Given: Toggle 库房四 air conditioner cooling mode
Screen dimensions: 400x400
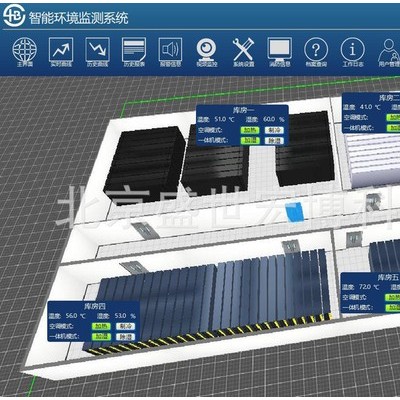Looking at the screenshot, I should coord(126,326).
